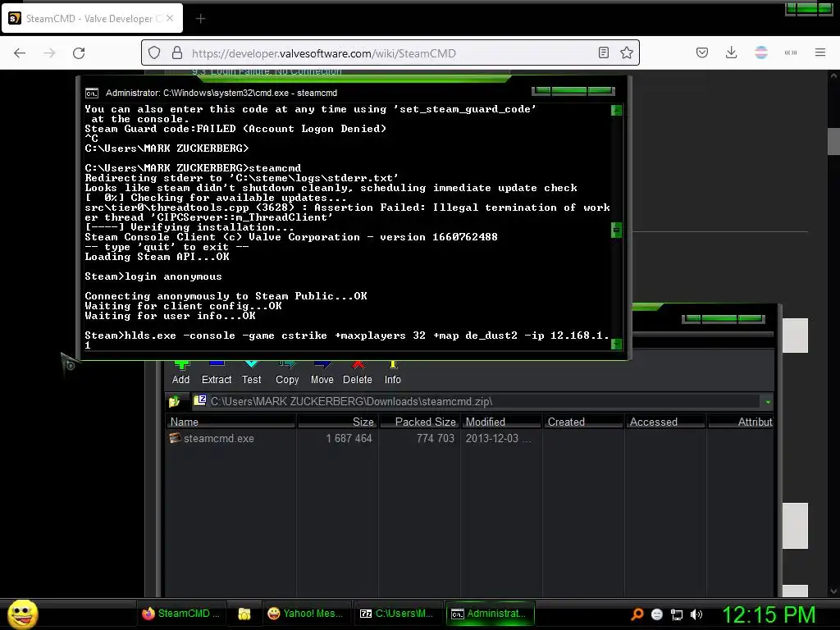
Task: Go back with the browser back arrow
Action: 20,53
